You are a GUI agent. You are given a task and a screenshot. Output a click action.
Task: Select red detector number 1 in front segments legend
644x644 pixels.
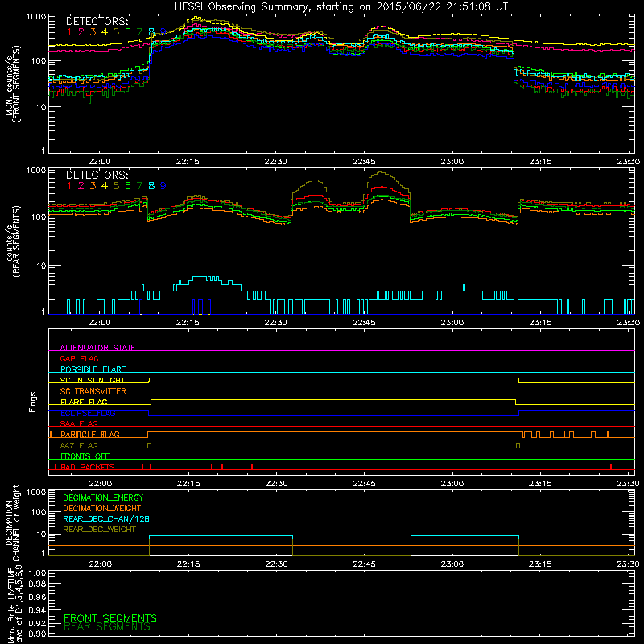[69, 31]
